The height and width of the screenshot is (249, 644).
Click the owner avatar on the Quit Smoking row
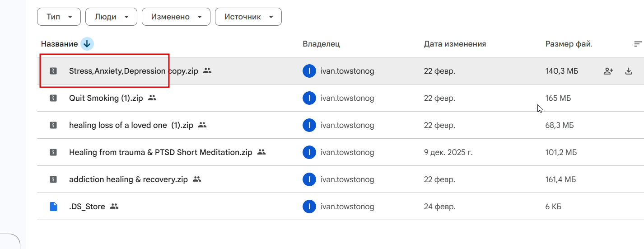[x=309, y=98]
